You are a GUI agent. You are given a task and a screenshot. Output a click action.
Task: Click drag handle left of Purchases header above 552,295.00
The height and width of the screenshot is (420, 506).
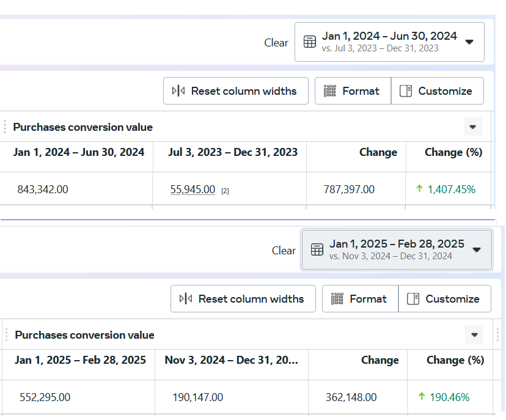point(6,334)
